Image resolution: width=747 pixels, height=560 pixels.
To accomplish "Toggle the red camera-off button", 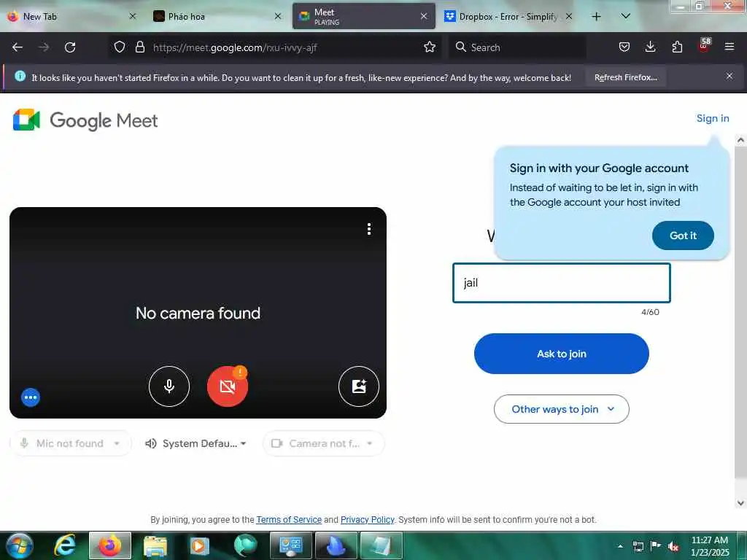I will pyautogui.click(x=228, y=386).
